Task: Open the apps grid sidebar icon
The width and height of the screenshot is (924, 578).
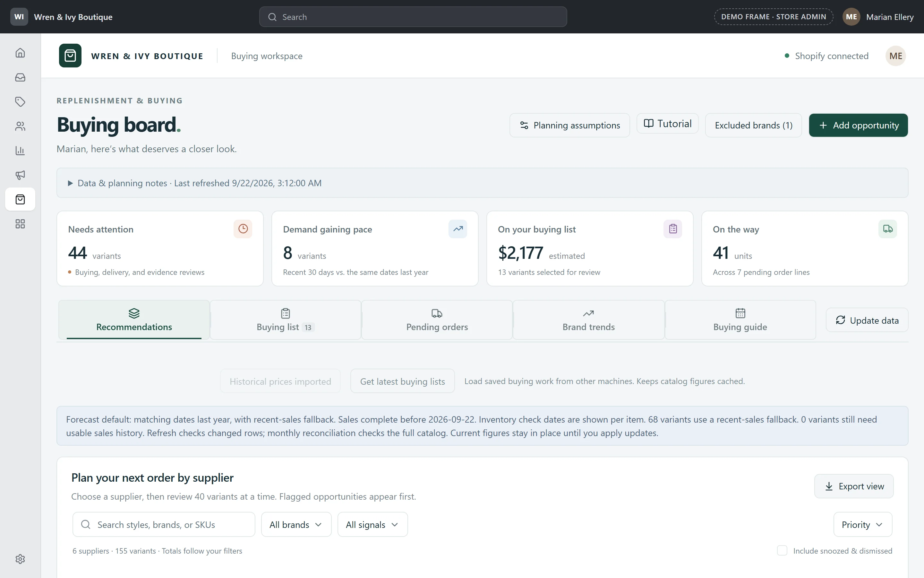Action: (20, 223)
